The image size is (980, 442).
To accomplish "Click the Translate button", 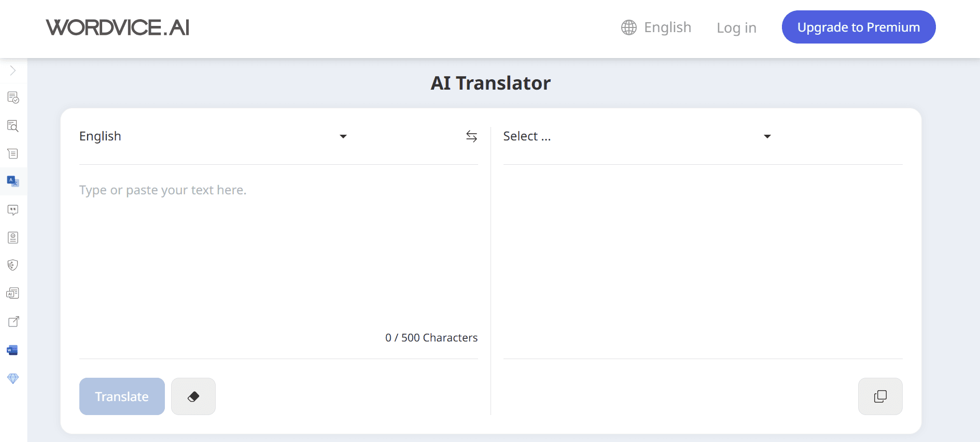I will tap(122, 396).
